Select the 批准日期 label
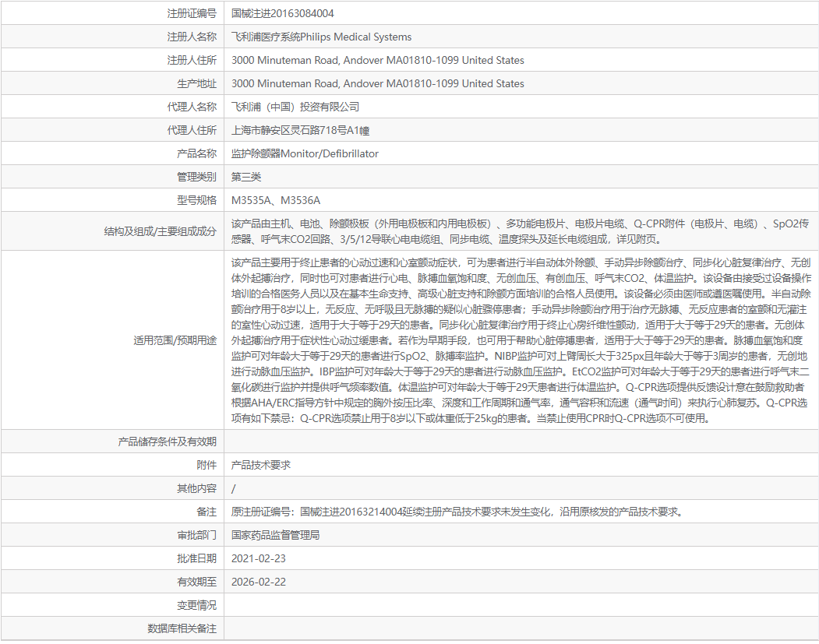The width and height of the screenshot is (819, 644). pos(196,559)
